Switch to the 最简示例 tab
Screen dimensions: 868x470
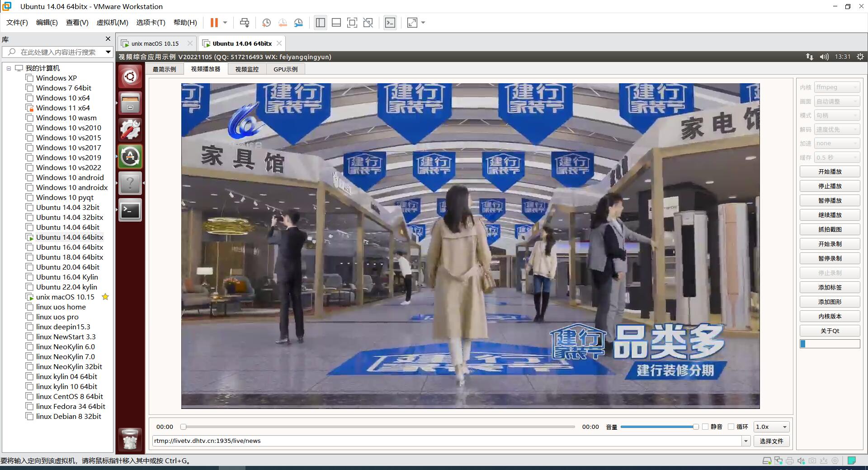[x=164, y=69]
